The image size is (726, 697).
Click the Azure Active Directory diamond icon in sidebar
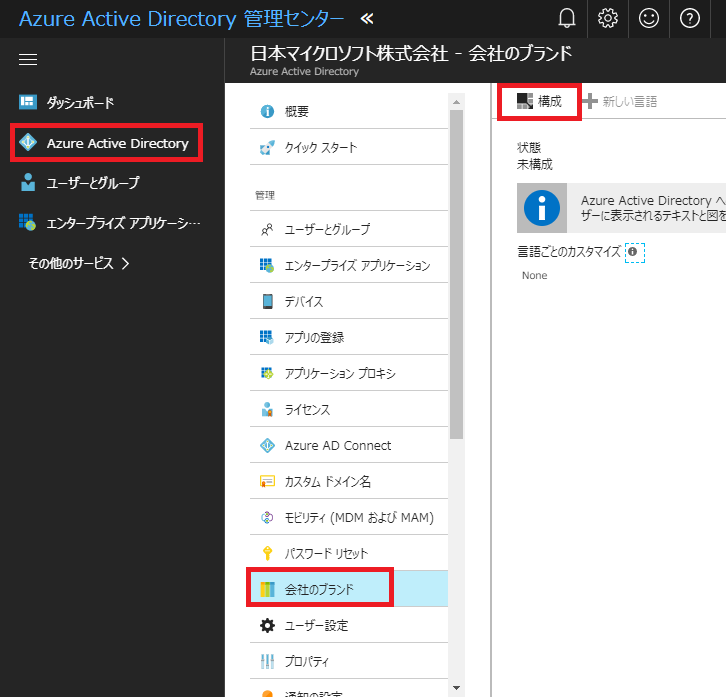(x=28, y=142)
